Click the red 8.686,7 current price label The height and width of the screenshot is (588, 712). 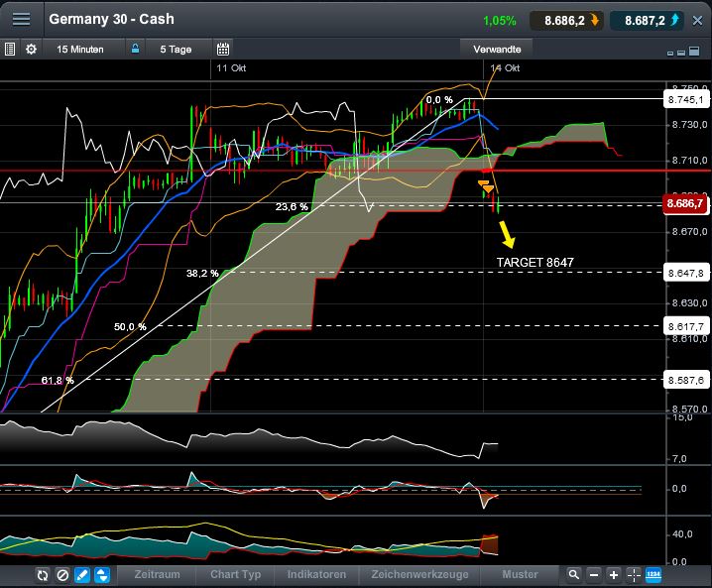point(685,203)
